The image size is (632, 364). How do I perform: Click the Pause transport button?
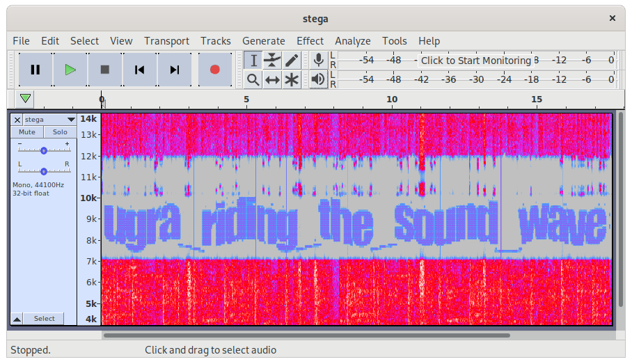[35, 70]
